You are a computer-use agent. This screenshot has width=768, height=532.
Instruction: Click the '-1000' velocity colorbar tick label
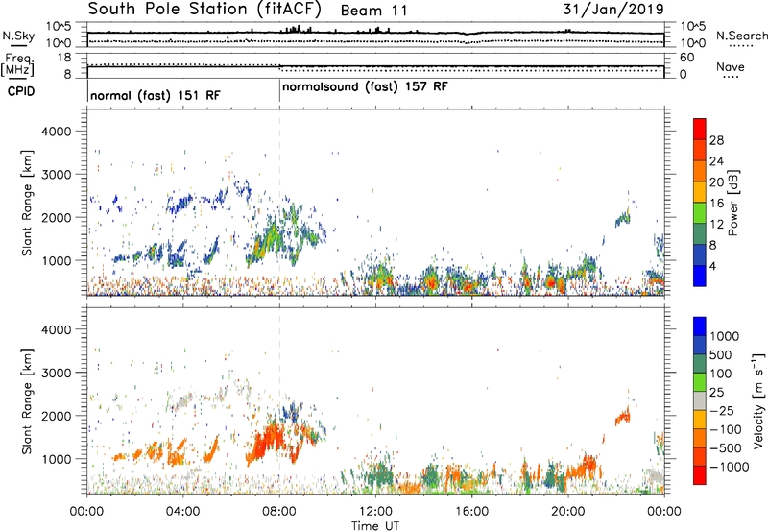coord(729,467)
